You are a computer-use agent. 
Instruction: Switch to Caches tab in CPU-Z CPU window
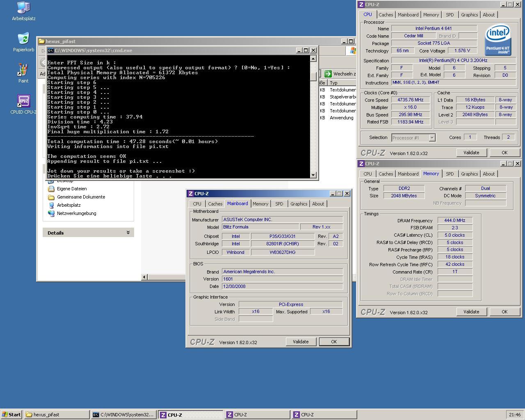pyautogui.click(x=386, y=15)
